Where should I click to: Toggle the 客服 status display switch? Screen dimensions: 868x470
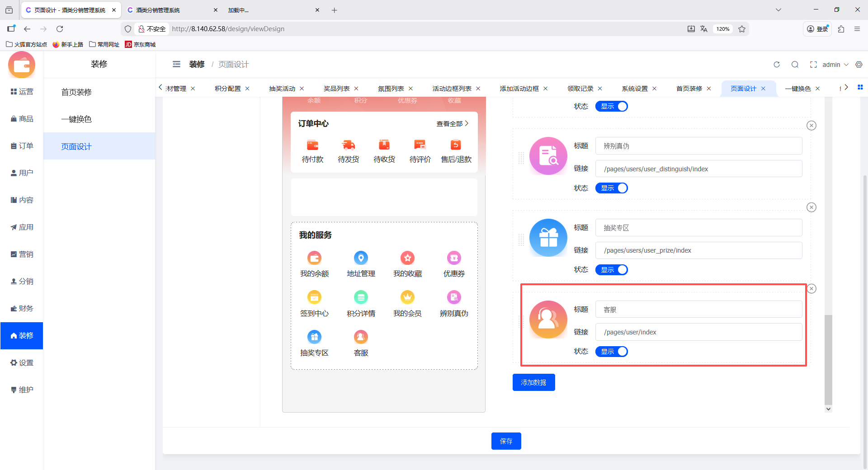pos(611,352)
